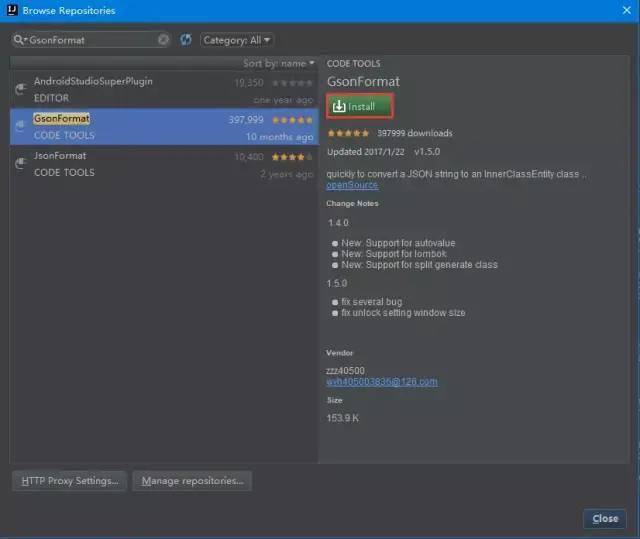The width and height of the screenshot is (640, 539).
Task: Click the download icon on Install button
Action: pos(339,106)
